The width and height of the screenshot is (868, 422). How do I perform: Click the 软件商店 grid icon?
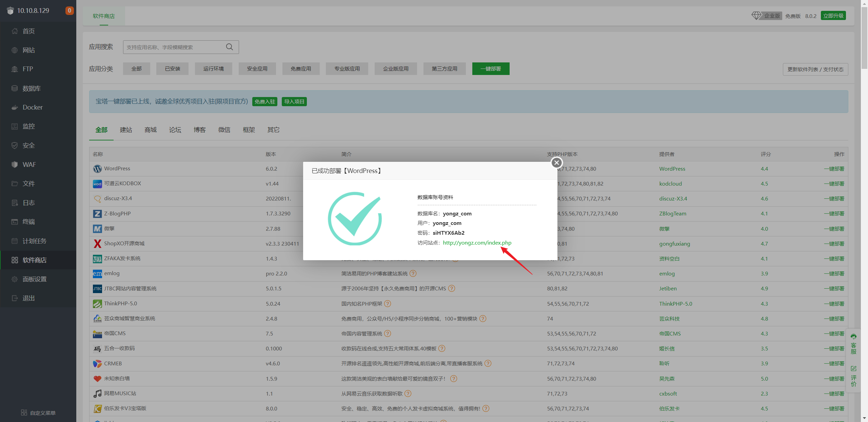point(15,260)
